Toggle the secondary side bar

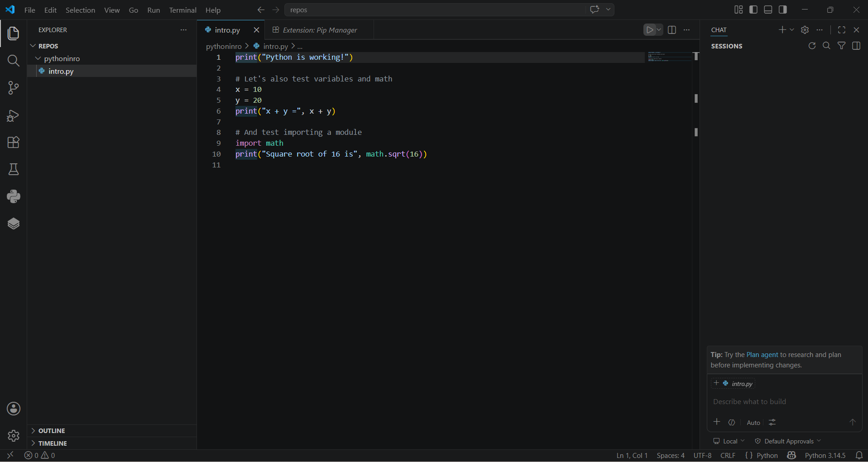click(x=783, y=10)
